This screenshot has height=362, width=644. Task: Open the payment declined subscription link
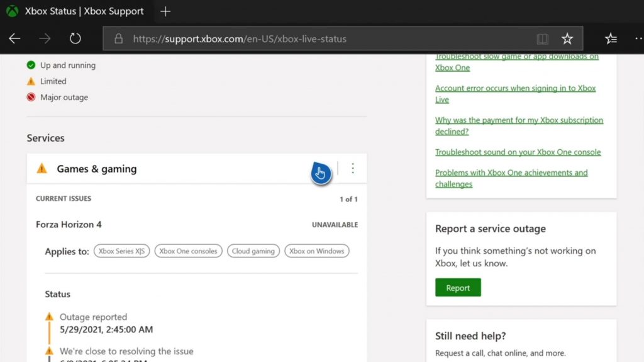click(x=519, y=126)
